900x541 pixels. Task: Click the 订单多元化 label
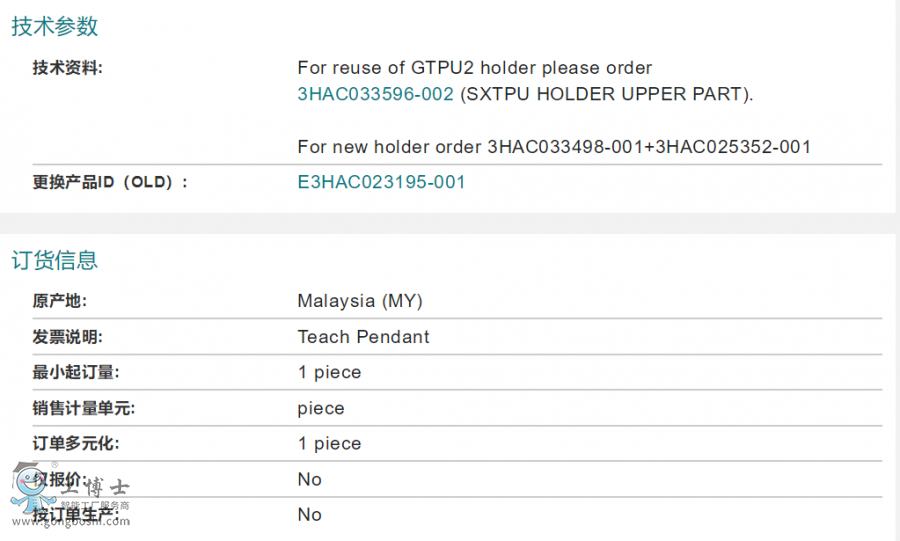point(75,443)
